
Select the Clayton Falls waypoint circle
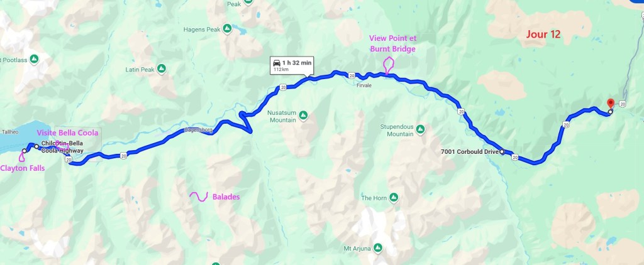click(x=25, y=151)
